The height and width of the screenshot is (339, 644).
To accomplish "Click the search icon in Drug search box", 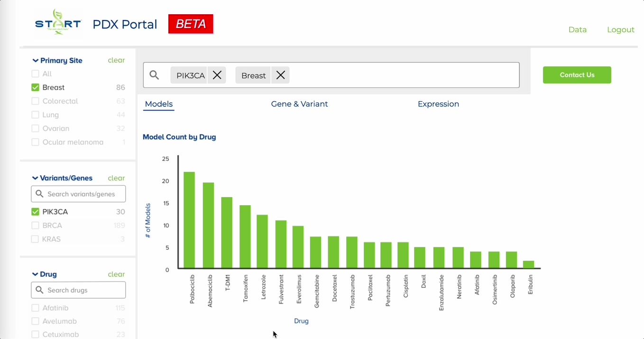I will click(39, 290).
